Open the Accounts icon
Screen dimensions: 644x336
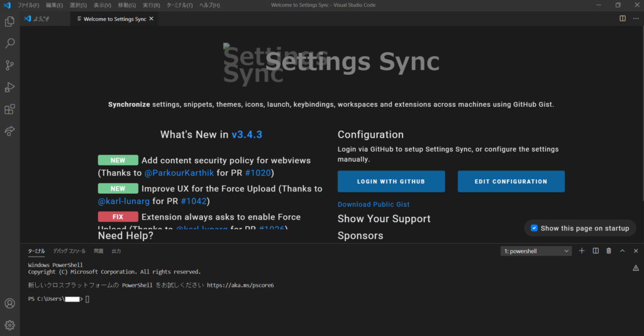pos(10,303)
